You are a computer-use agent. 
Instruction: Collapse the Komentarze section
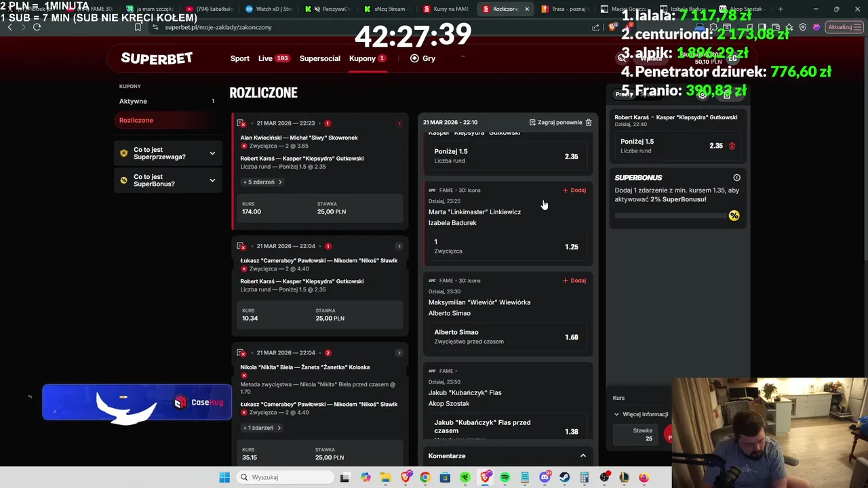[x=583, y=456]
